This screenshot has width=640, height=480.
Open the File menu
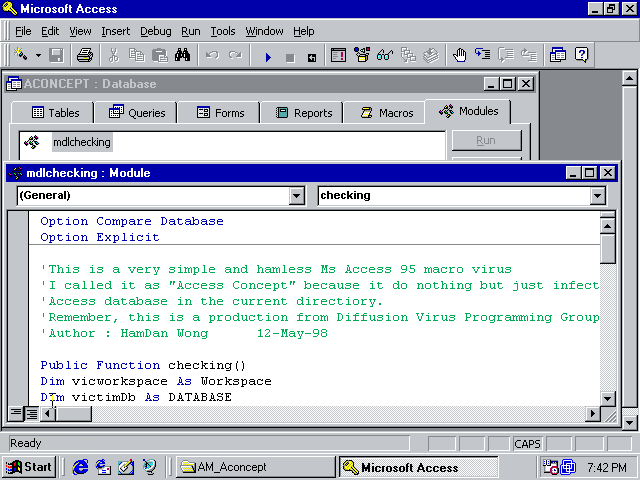(x=23, y=31)
